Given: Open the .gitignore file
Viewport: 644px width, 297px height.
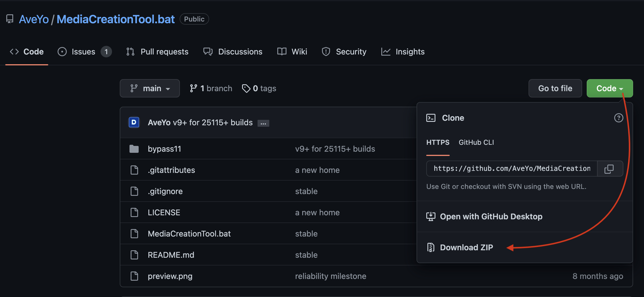Looking at the screenshot, I should coord(165,191).
